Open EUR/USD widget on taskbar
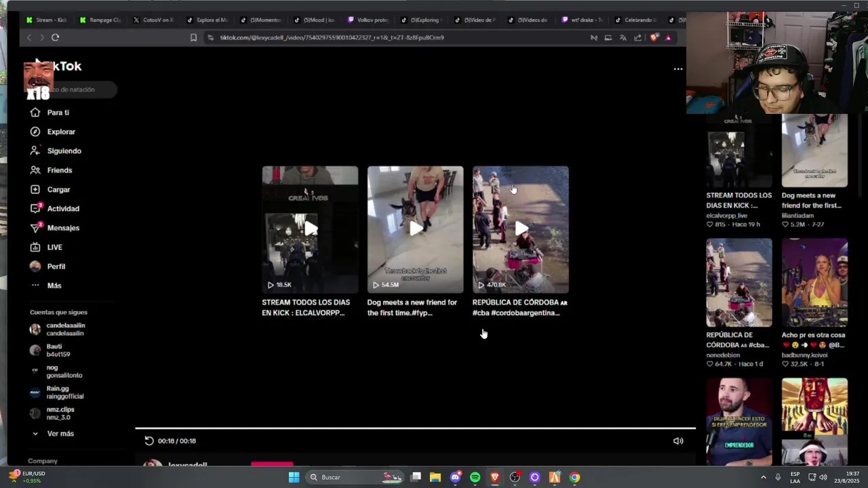The height and width of the screenshot is (488, 868). coord(27,477)
